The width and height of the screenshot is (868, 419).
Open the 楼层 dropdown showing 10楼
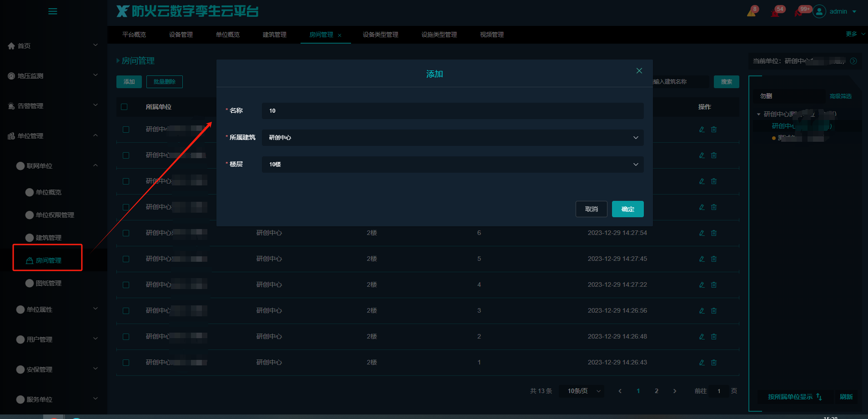pyautogui.click(x=452, y=165)
